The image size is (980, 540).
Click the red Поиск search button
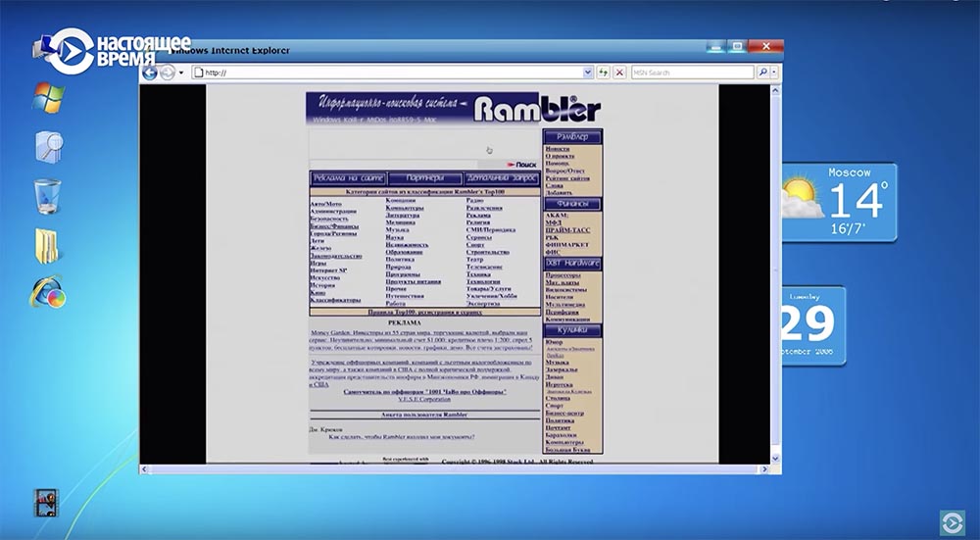pos(521,165)
